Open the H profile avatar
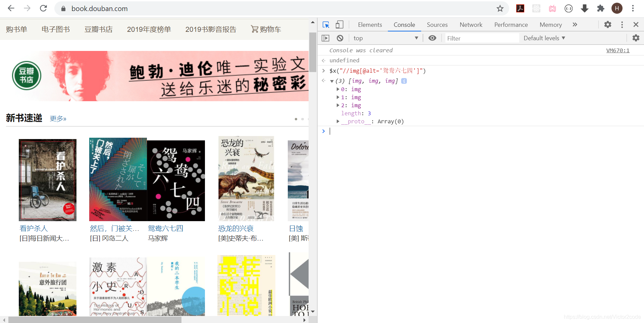 pyautogui.click(x=617, y=8)
